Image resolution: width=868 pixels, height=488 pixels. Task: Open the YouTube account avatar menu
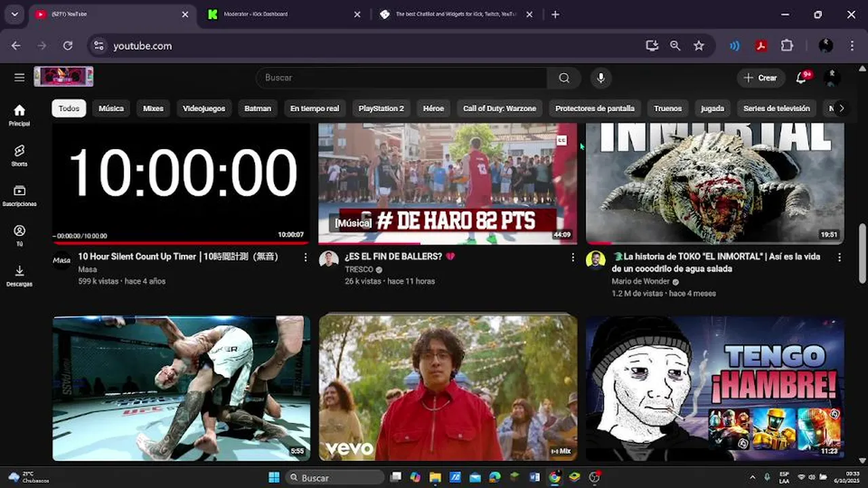point(832,78)
